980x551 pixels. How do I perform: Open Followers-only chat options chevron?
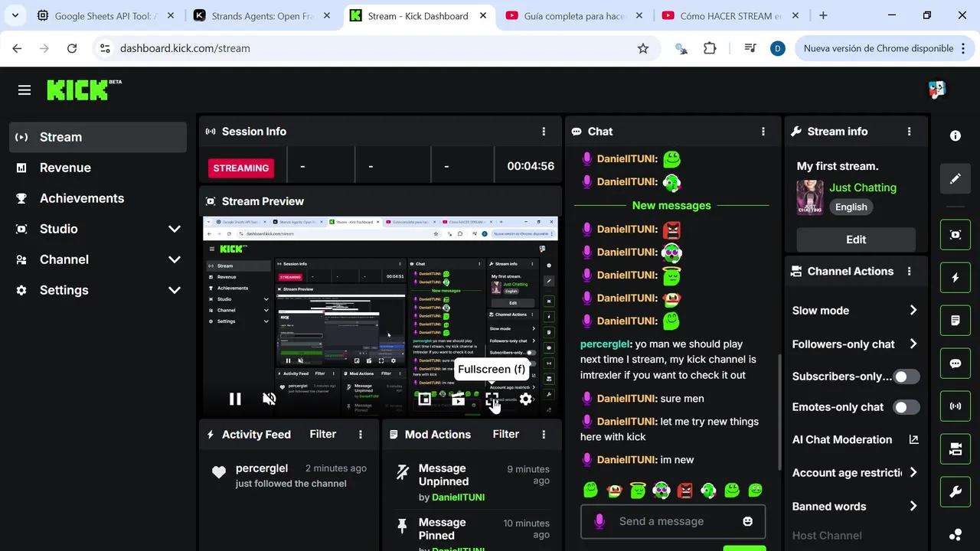[x=913, y=344]
